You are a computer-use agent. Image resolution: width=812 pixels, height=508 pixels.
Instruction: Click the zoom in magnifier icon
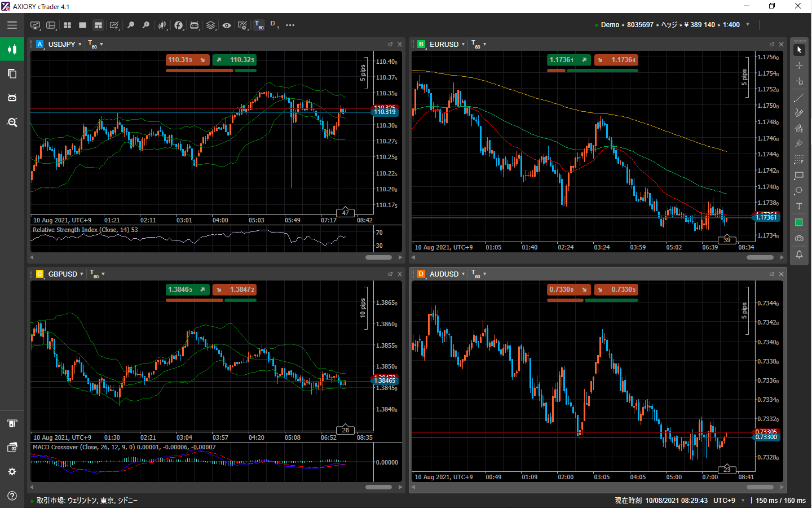pyautogui.click(x=145, y=25)
